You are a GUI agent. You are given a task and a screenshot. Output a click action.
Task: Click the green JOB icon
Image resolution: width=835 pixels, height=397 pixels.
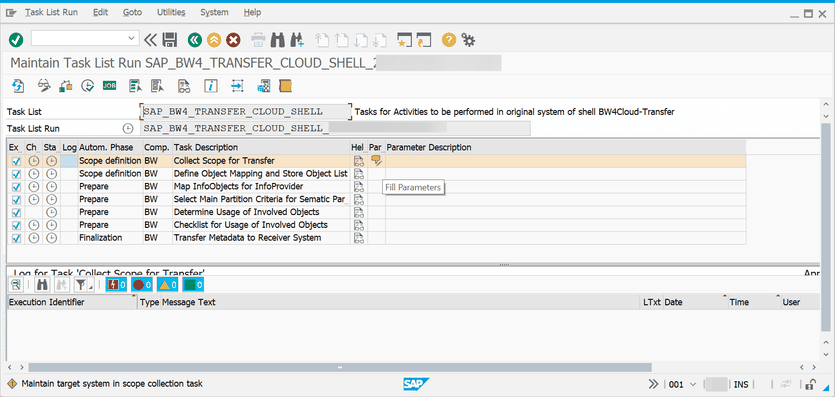(x=110, y=86)
